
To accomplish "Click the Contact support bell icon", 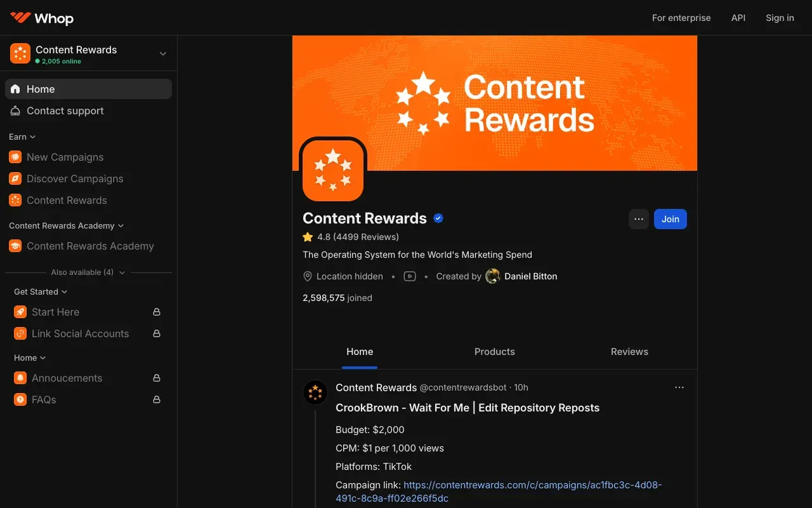I will pyautogui.click(x=15, y=110).
